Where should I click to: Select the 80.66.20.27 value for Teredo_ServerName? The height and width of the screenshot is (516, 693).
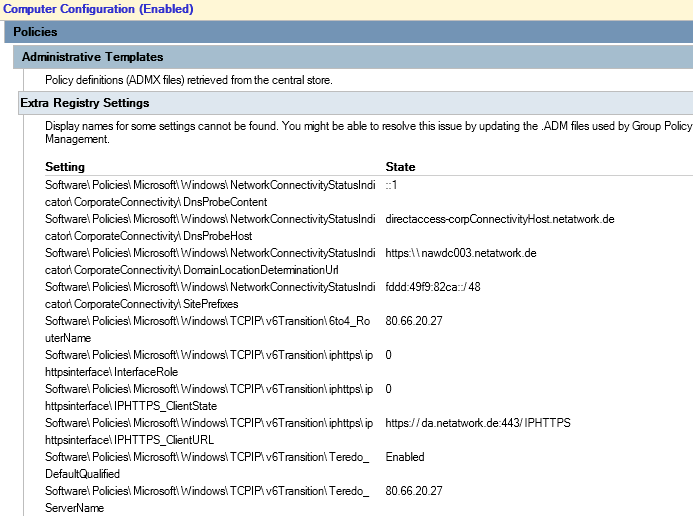click(414, 491)
